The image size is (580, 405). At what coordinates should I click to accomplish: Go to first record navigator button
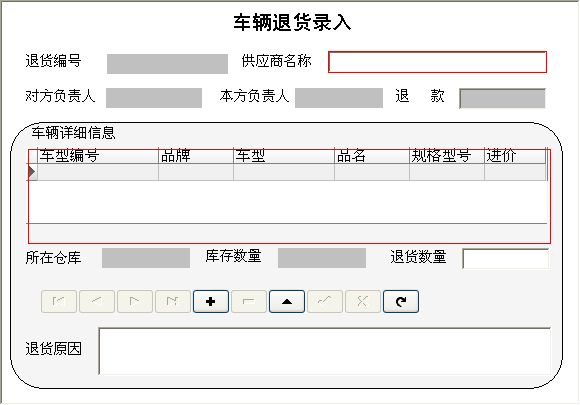point(59,301)
